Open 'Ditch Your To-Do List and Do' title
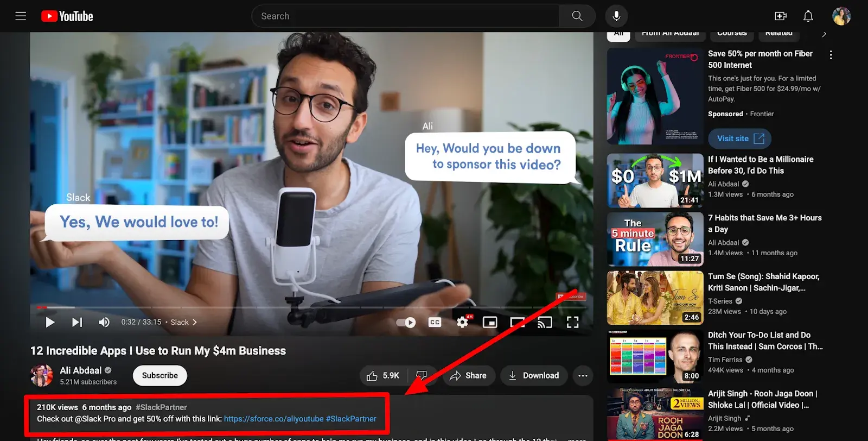 pos(765,341)
